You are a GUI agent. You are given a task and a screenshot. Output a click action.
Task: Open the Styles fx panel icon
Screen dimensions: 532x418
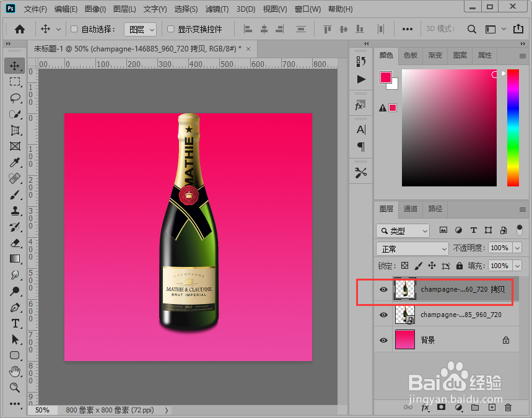tap(360, 105)
